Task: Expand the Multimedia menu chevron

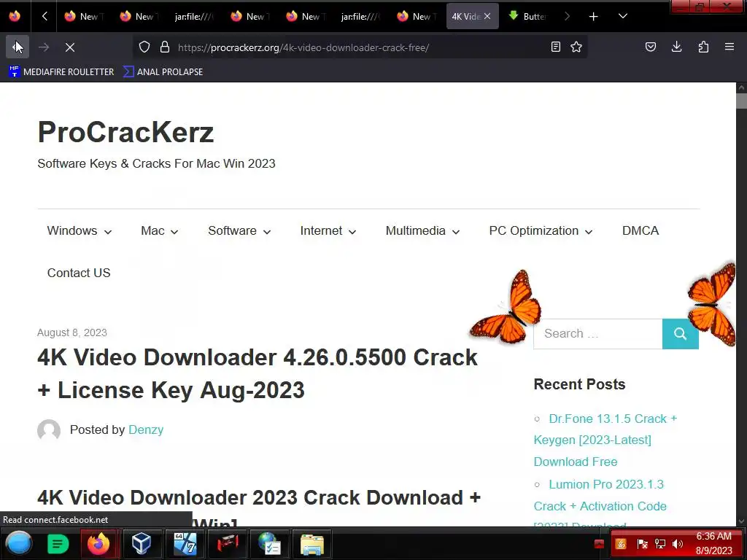Action: click(x=456, y=232)
